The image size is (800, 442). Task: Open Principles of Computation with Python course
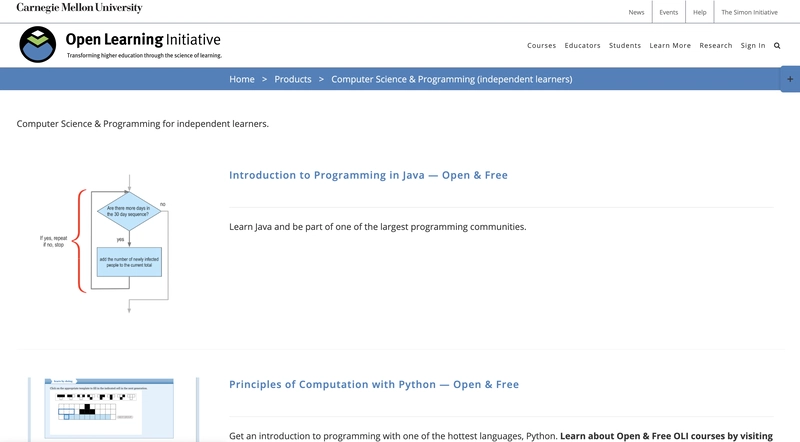pyautogui.click(x=374, y=384)
